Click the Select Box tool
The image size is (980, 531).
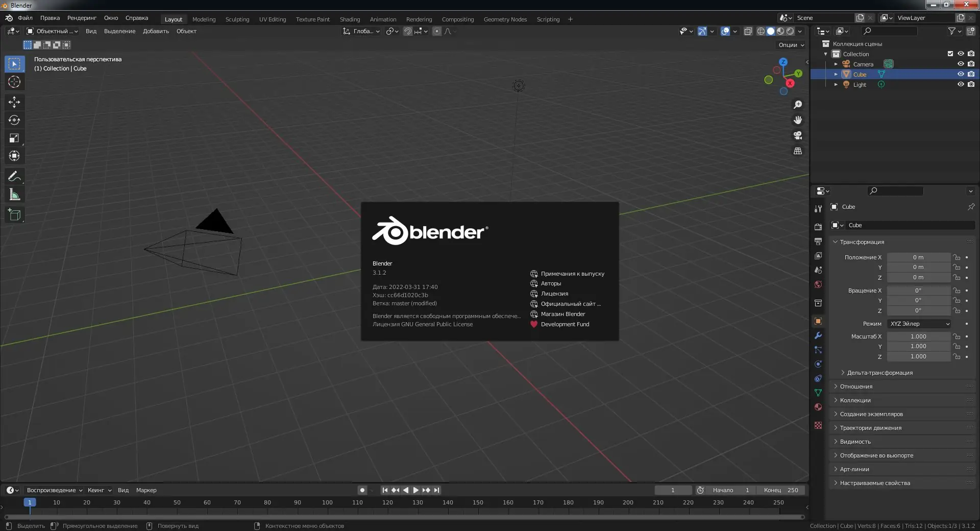(14, 64)
